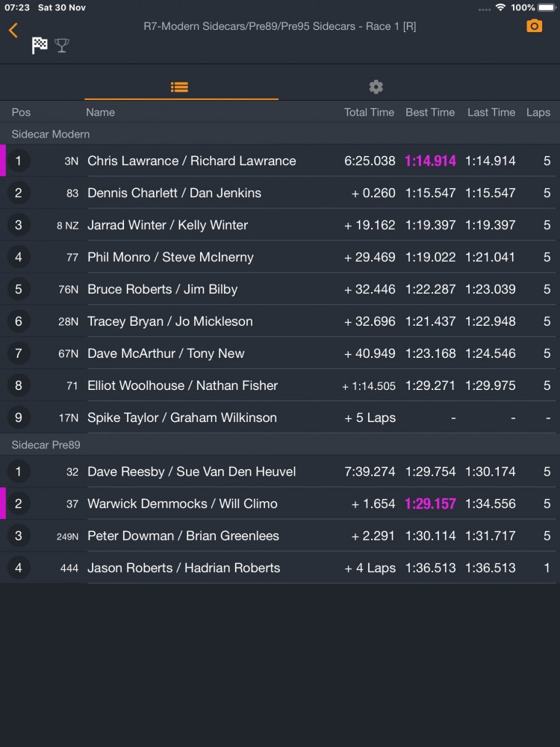Tap the battery indicator in status bar
Viewport: 560px width, 747px height.
(x=547, y=7)
